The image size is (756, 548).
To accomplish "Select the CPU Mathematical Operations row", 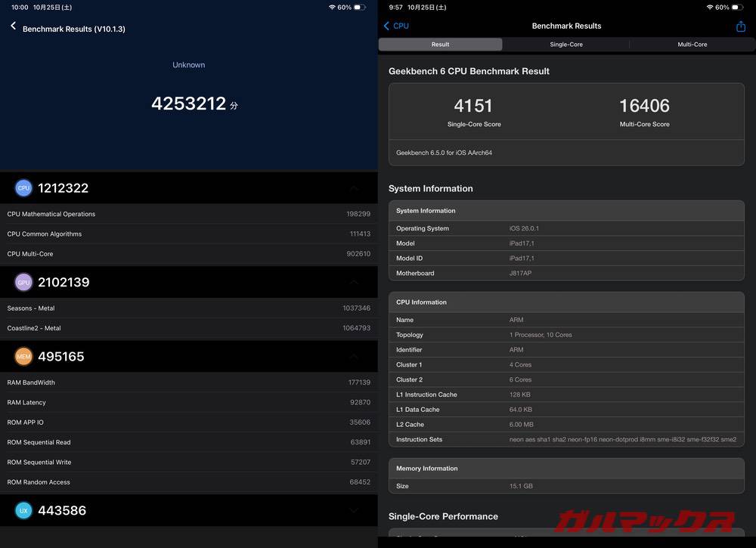I will point(189,214).
